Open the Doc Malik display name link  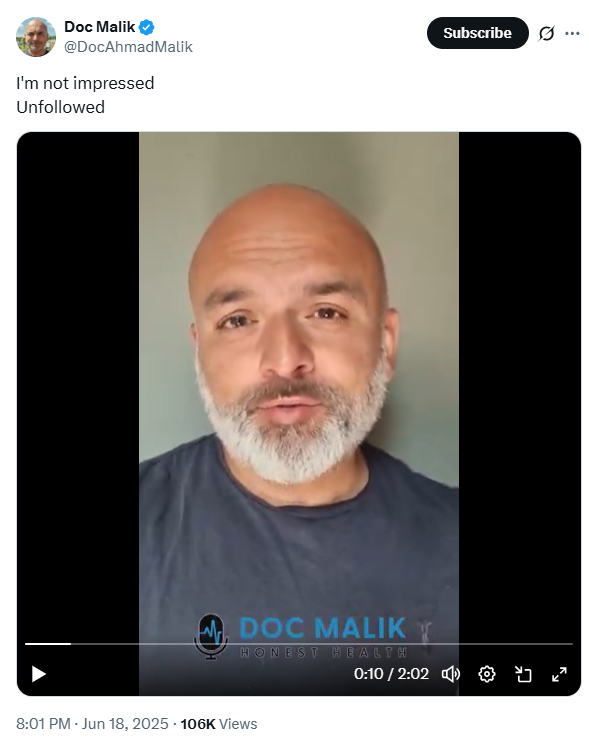pyautogui.click(x=99, y=27)
